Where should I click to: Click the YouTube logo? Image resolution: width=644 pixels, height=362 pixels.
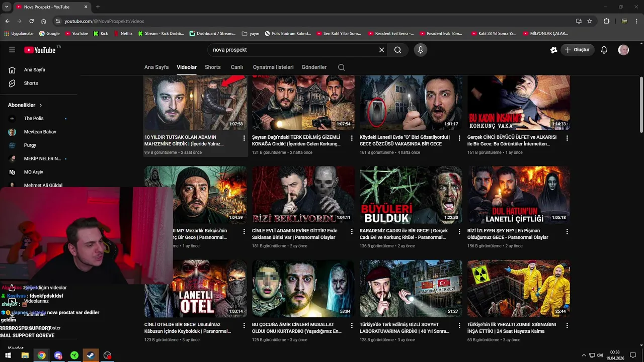point(40,50)
